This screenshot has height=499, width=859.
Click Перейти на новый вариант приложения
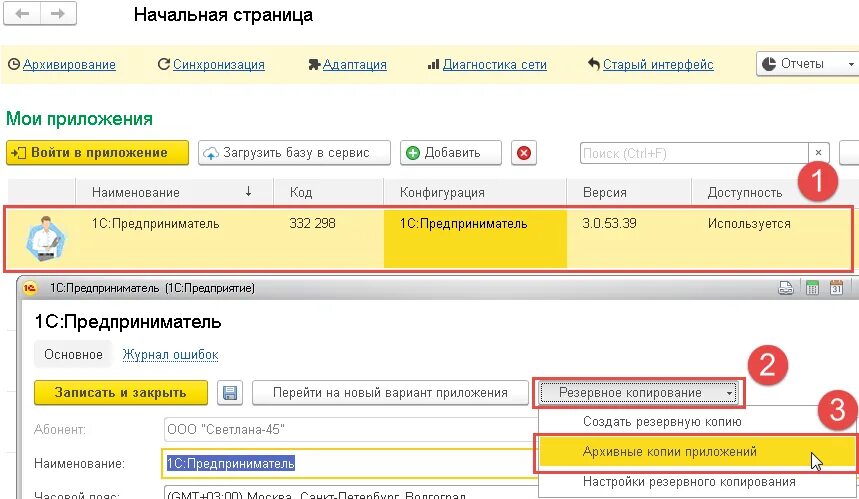390,393
